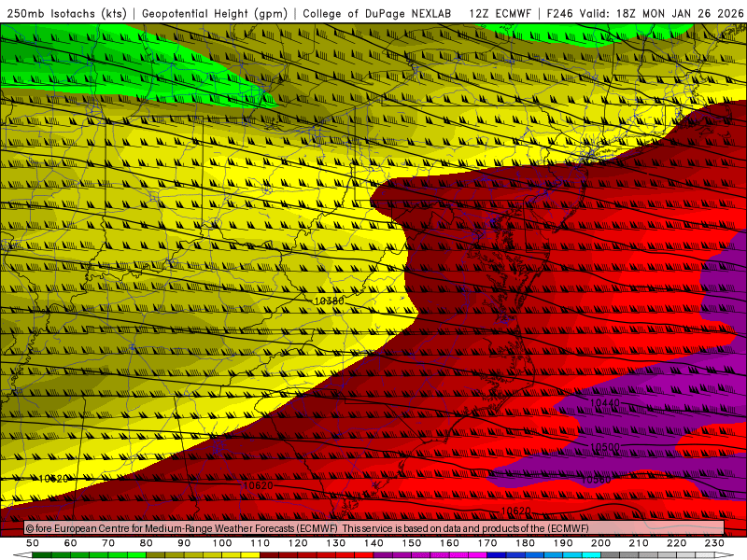Click the 80 value on the color scale

147,543
